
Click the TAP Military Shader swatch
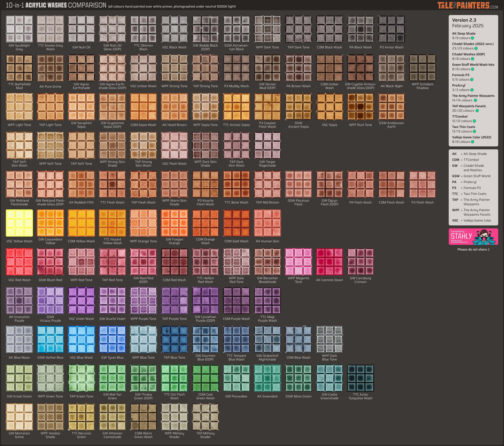(x=205, y=417)
